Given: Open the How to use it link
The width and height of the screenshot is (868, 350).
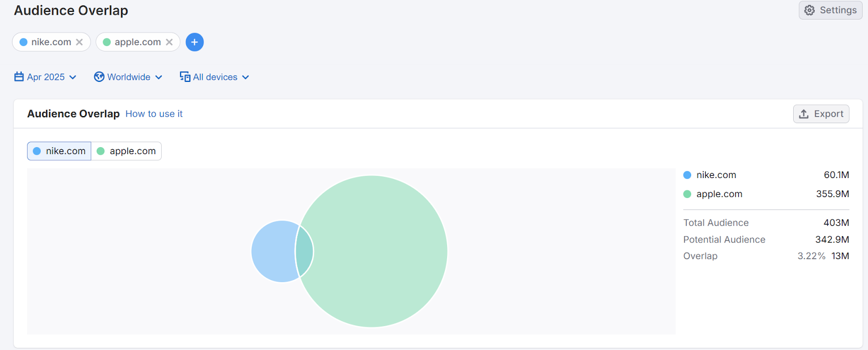Looking at the screenshot, I should 154,114.
